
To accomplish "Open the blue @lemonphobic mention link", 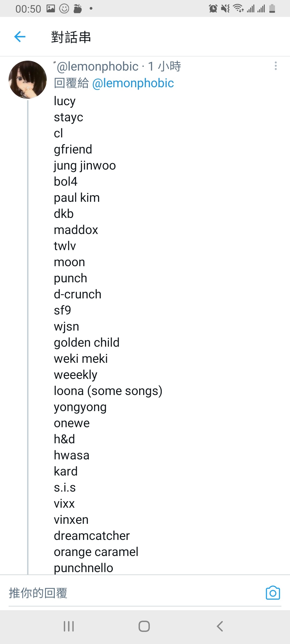I will click(133, 83).
